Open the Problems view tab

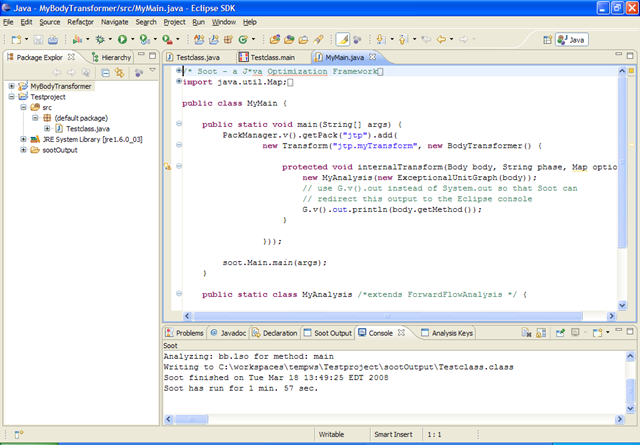tap(185, 333)
